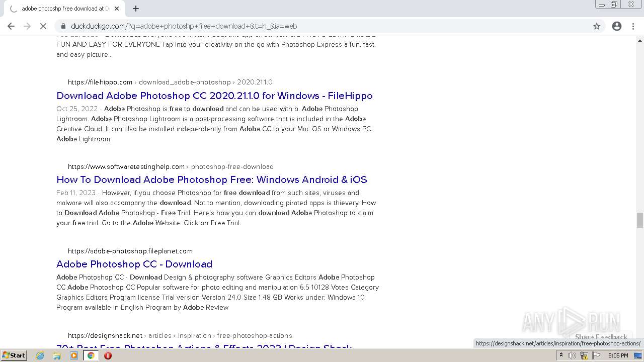This screenshot has width=644, height=362.
Task: Click the page vertical scrollbar thumb
Action: [640, 220]
